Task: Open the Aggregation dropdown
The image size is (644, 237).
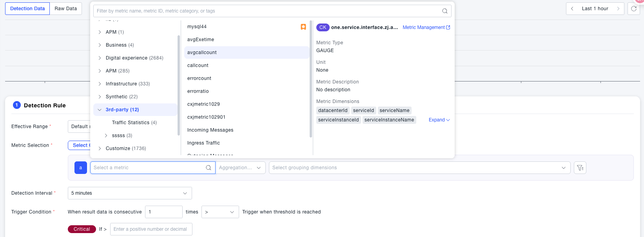Action: (x=241, y=168)
